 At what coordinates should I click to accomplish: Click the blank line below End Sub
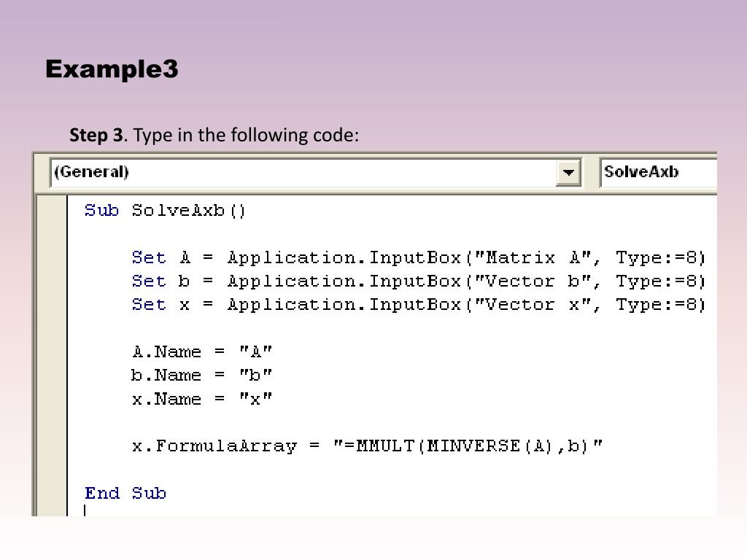click(x=219, y=510)
